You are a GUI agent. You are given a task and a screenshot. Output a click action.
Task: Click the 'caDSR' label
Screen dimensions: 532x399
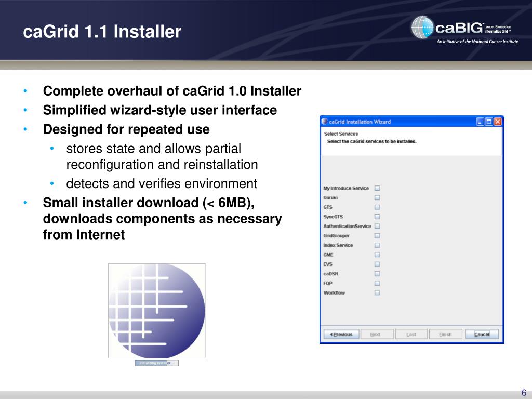pyautogui.click(x=331, y=273)
